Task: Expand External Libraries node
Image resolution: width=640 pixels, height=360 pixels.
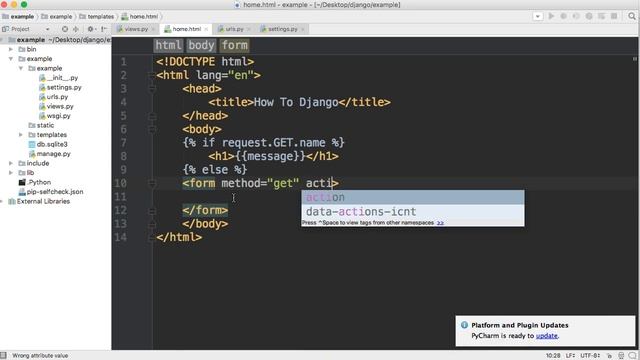Action: click(2, 201)
